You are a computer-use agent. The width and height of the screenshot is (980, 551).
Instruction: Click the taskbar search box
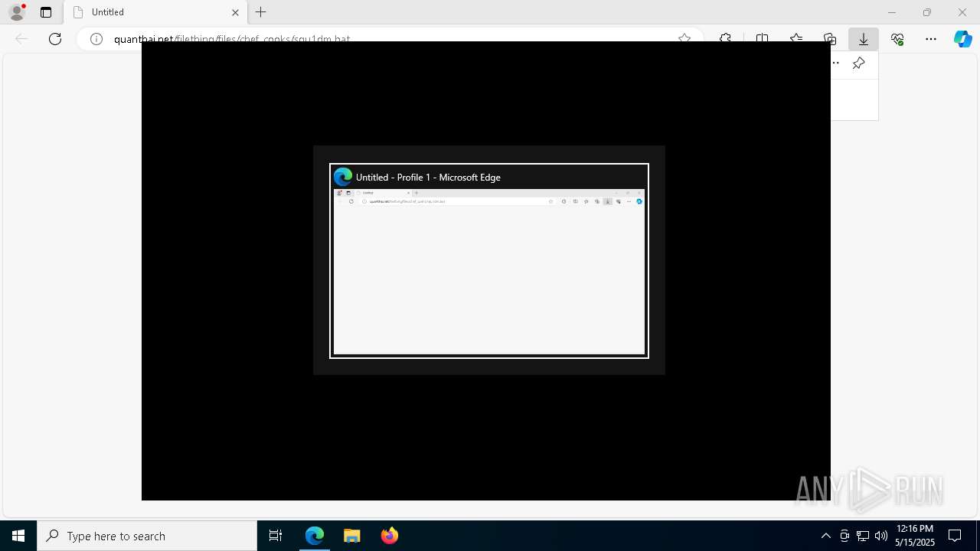[x=147, y=536]
